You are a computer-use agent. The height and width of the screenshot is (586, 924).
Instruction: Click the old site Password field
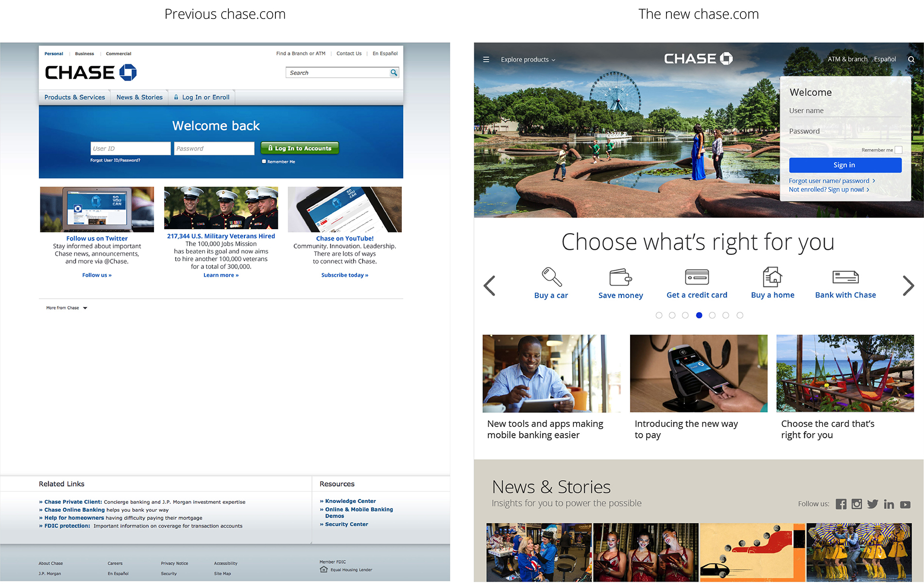pos(214,149)
